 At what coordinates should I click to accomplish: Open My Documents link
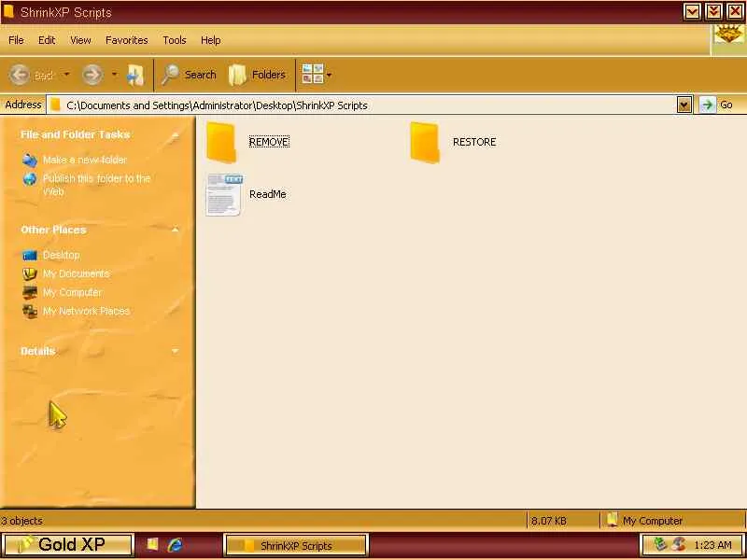[77, 273]
